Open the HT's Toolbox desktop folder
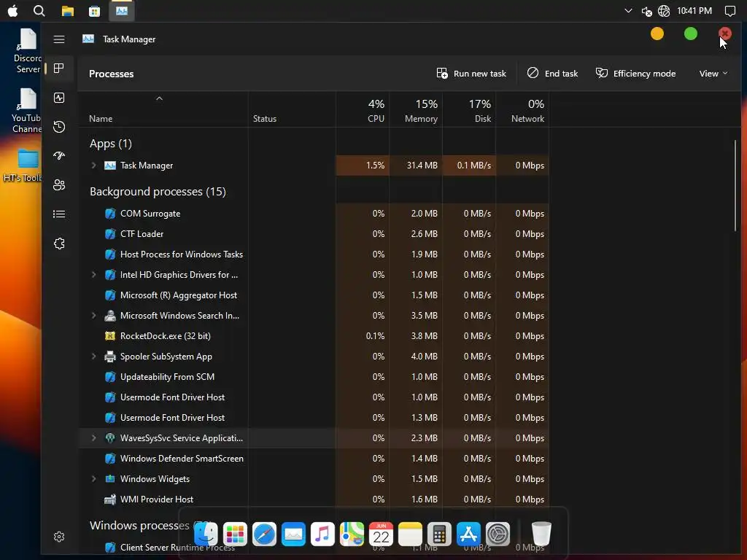 (x=22, y=166)
